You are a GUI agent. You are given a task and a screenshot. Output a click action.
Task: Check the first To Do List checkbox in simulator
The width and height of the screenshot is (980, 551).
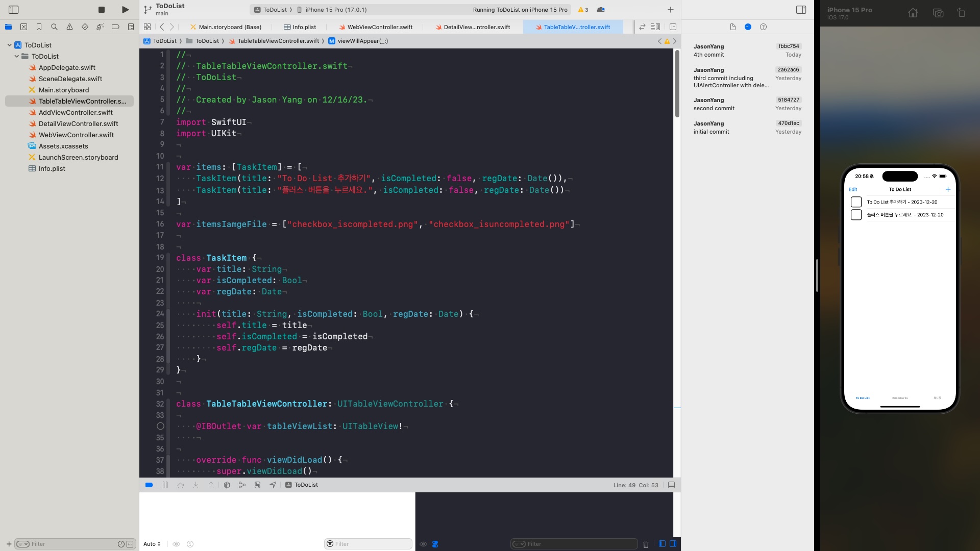coord(856,202)
